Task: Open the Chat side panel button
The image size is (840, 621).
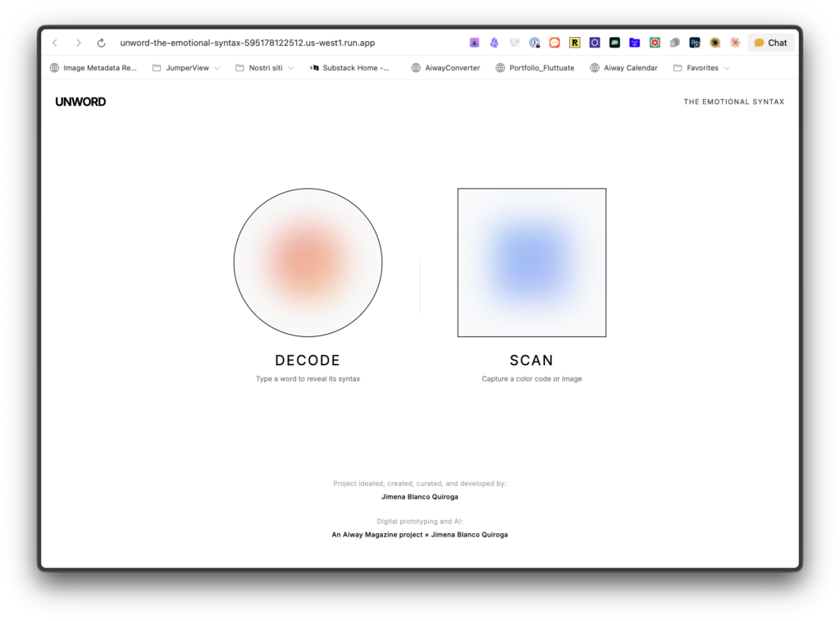Action: coord(770,43)
